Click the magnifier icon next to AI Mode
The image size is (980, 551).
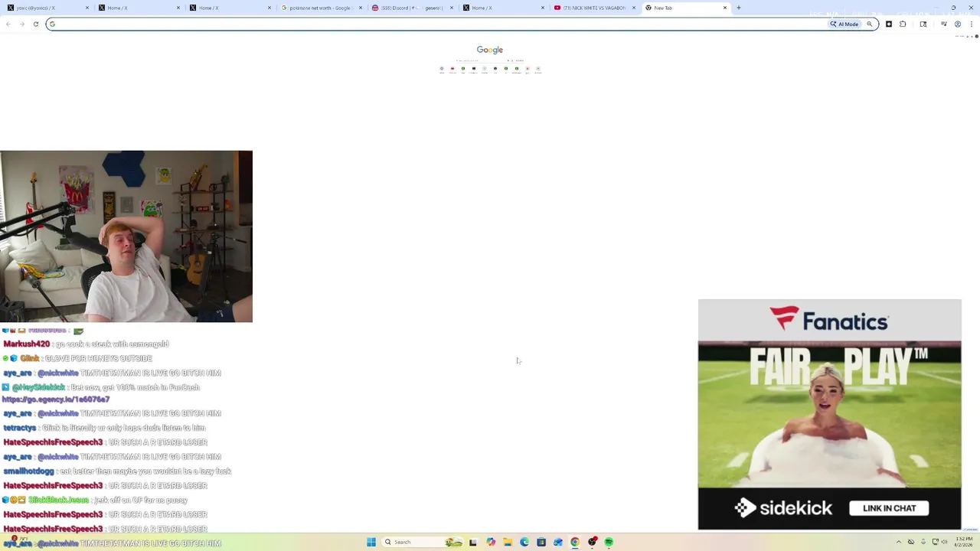869,24
